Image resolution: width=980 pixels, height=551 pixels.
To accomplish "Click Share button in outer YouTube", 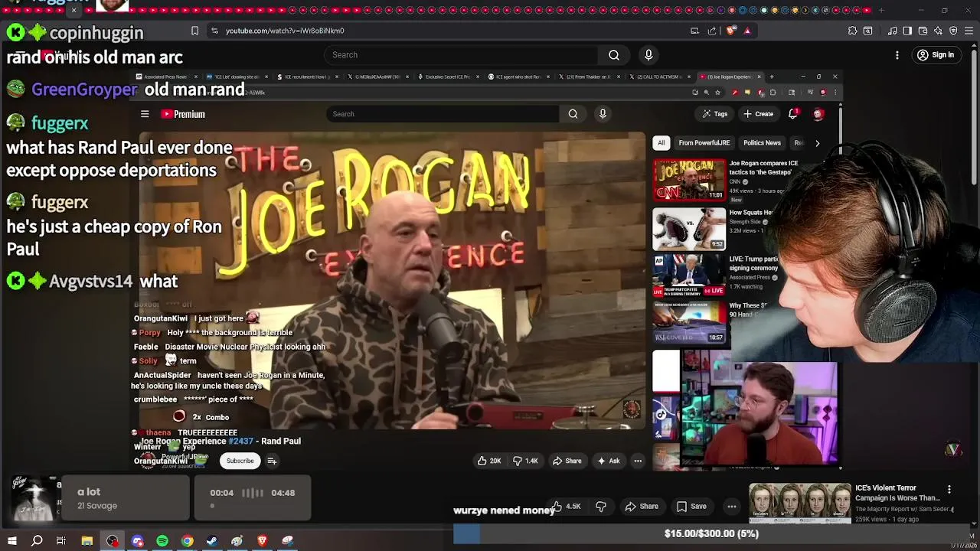I will click(x=642, y=507).
